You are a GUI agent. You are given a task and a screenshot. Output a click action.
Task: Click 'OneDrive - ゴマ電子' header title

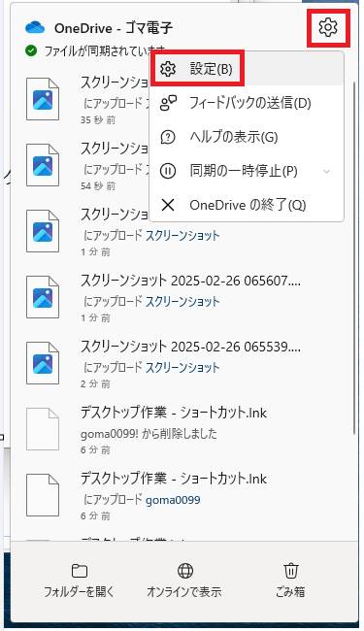114,28
